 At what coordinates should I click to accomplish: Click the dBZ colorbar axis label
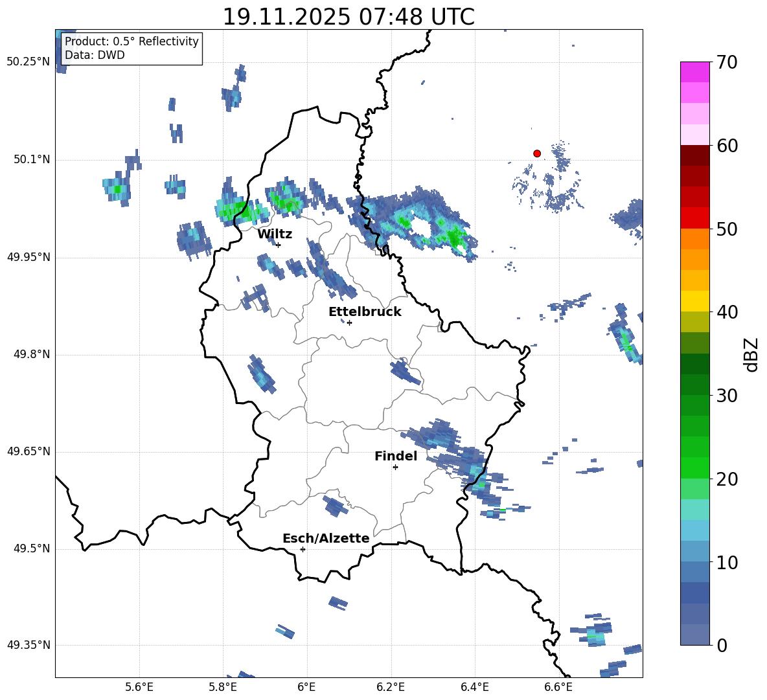[752, 354]
